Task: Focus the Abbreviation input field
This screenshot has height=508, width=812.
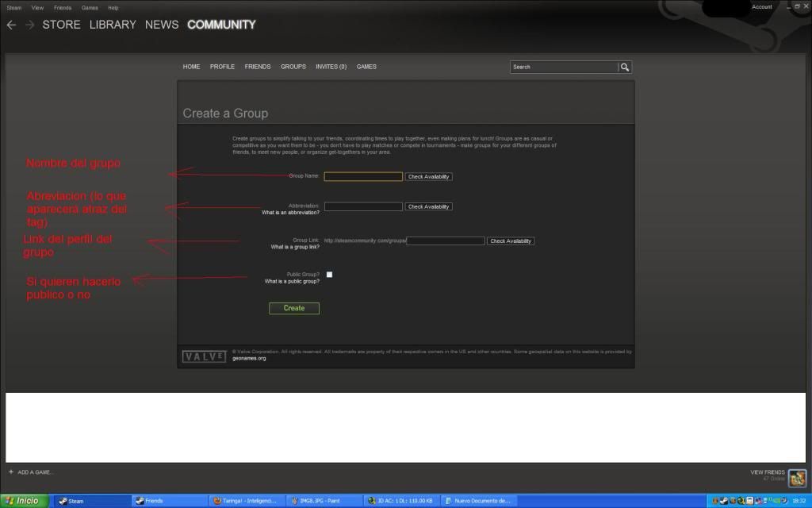Action: [x=363, y=207]
